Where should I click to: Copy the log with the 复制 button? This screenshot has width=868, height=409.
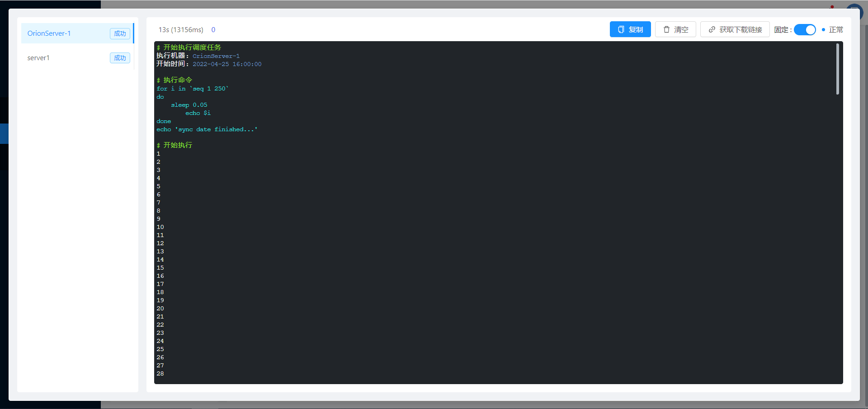[x=630, y=29]
